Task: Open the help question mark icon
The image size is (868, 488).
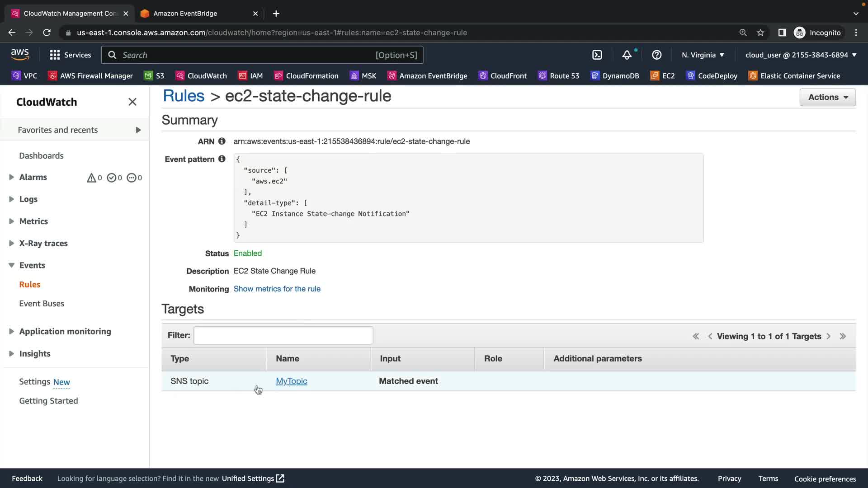Action: pos(656,55)
